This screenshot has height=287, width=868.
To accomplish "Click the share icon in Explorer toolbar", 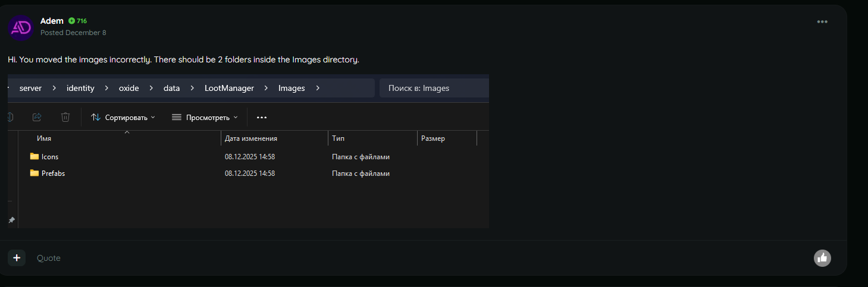I will [x=37, y=117].
